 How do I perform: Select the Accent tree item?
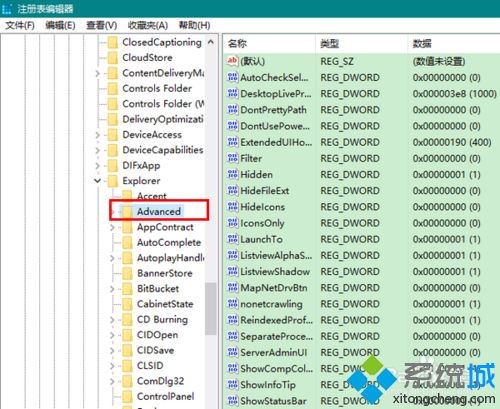[152, 196]
